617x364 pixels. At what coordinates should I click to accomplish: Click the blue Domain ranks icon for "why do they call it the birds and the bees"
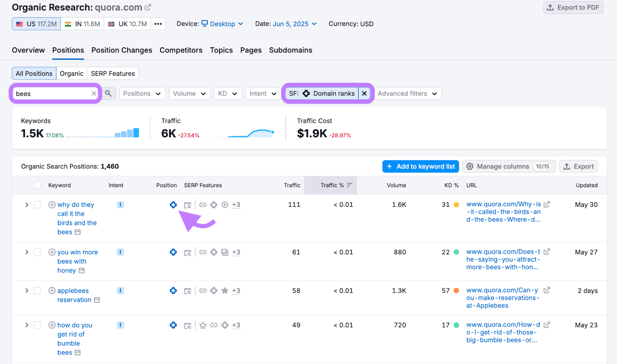click(173, 205)
